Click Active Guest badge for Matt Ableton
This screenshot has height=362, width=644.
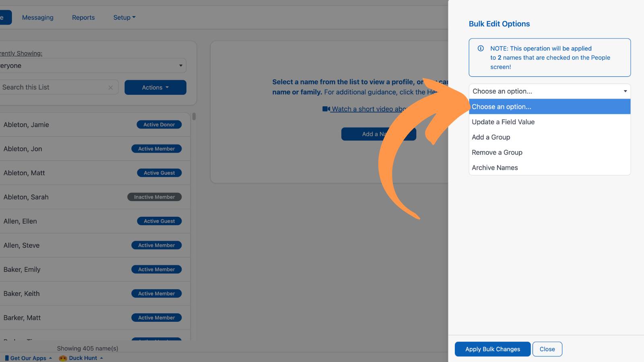pos(159,173)
